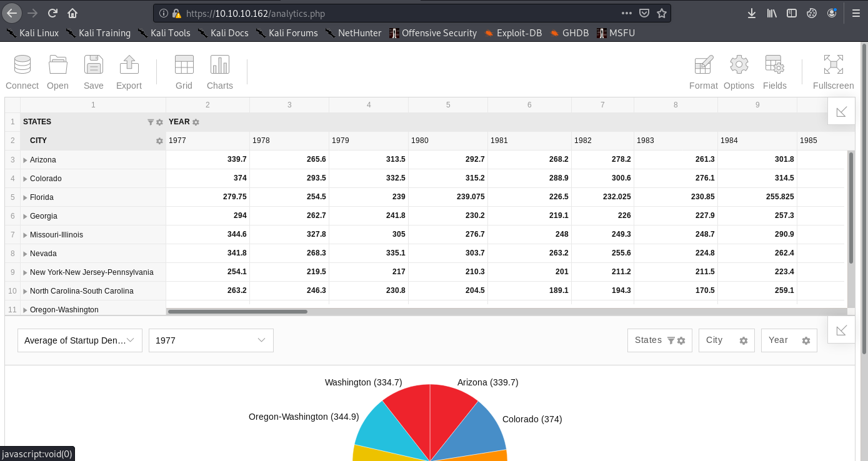868x461 pixels.
Task: Open CITY header gear settings in grid
Action: click(159, 141)
